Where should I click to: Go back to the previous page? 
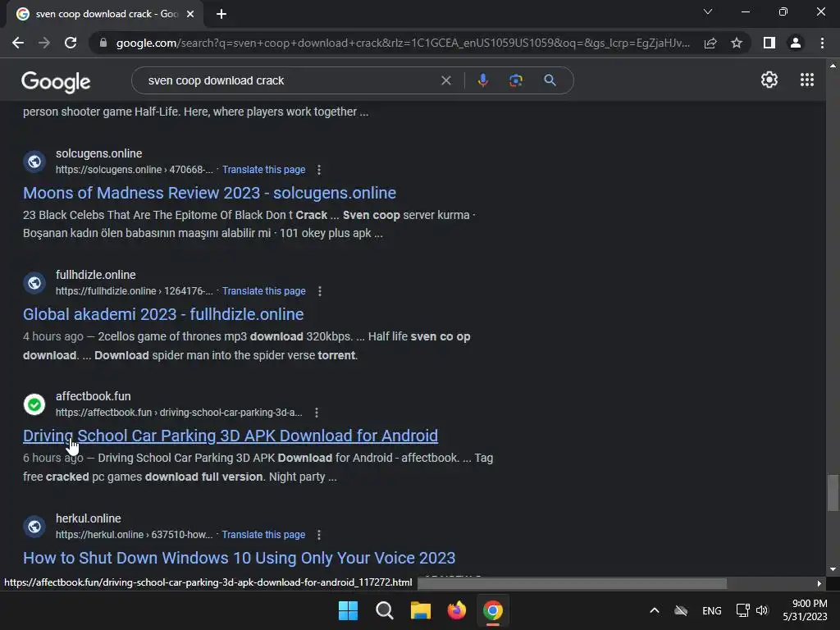pyautogui.click(x=18, y=43)
